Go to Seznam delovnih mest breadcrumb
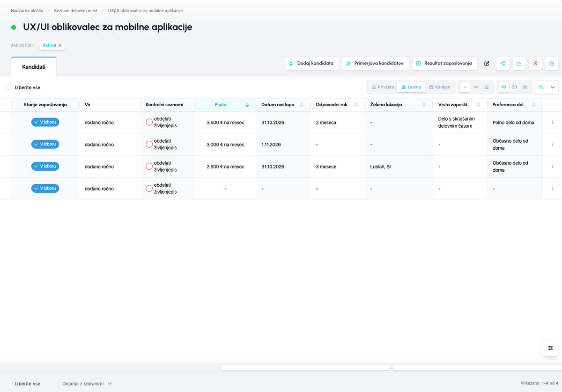 [76, 10]
